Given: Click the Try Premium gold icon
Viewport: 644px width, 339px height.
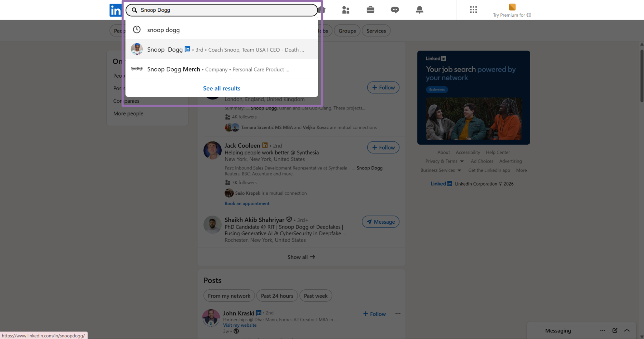Looking at the screenshot, I should [512, 7].
